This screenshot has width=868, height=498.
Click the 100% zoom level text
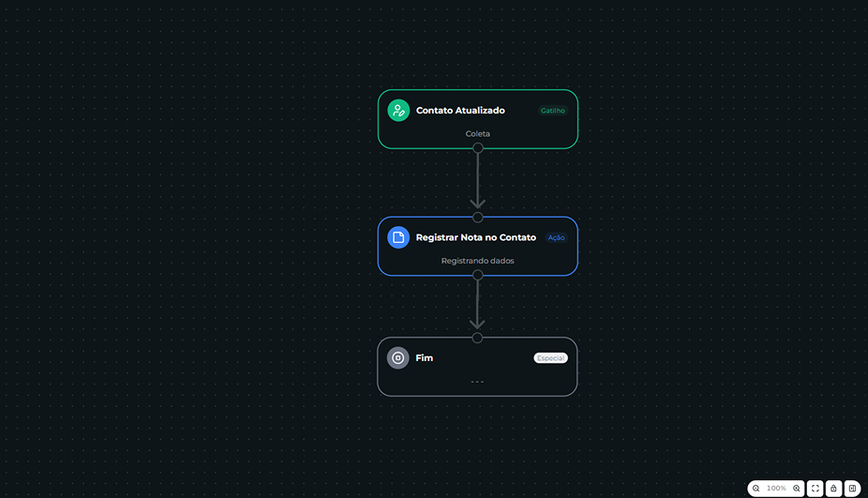click(776, 488)
